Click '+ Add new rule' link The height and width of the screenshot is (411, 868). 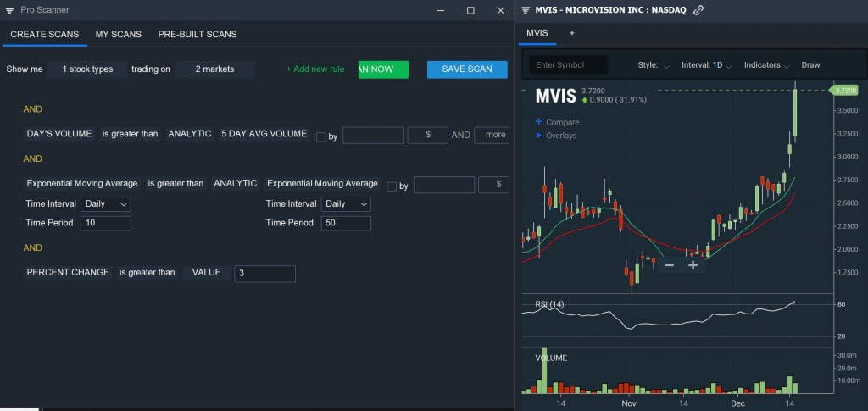click(315, 69)
